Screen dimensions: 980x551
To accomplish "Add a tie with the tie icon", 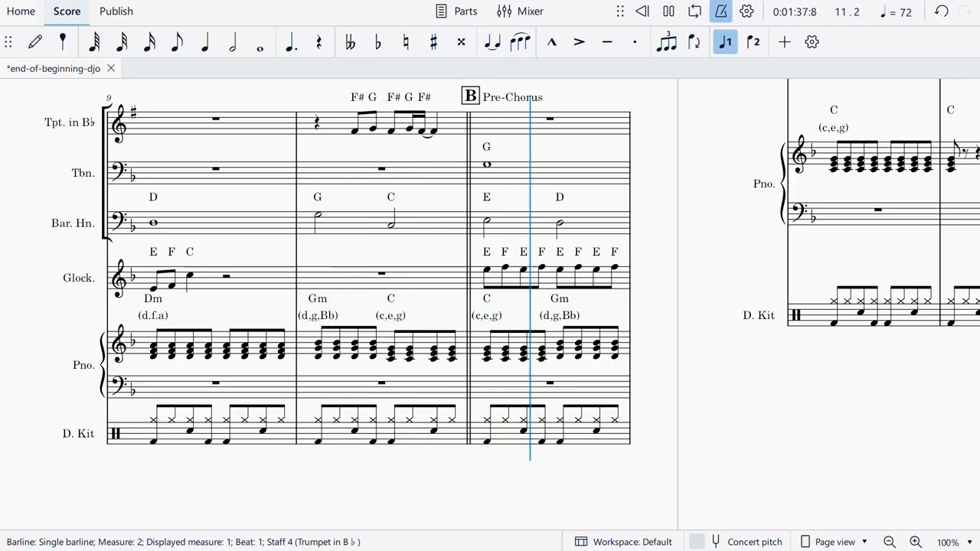I will point(492,42).
